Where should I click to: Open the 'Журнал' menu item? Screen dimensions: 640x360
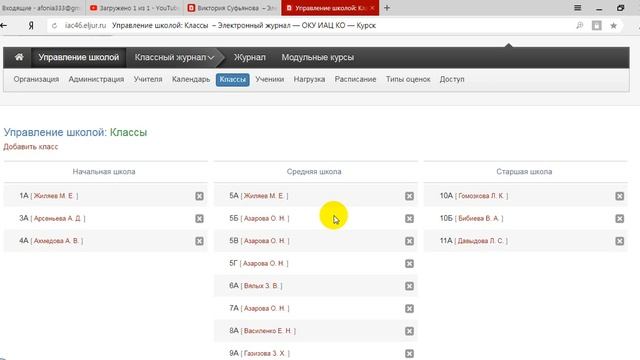click(249, 58)
